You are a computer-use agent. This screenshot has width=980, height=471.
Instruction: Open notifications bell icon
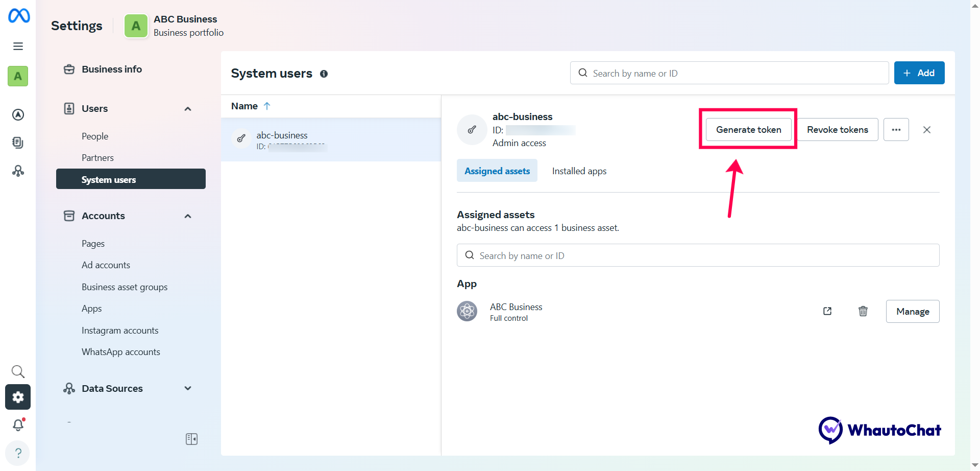pyautogui.click(x=18, y=425)
